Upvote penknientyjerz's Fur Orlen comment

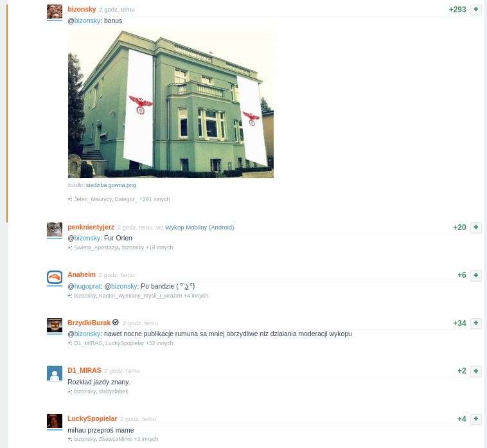click(476, 228)
